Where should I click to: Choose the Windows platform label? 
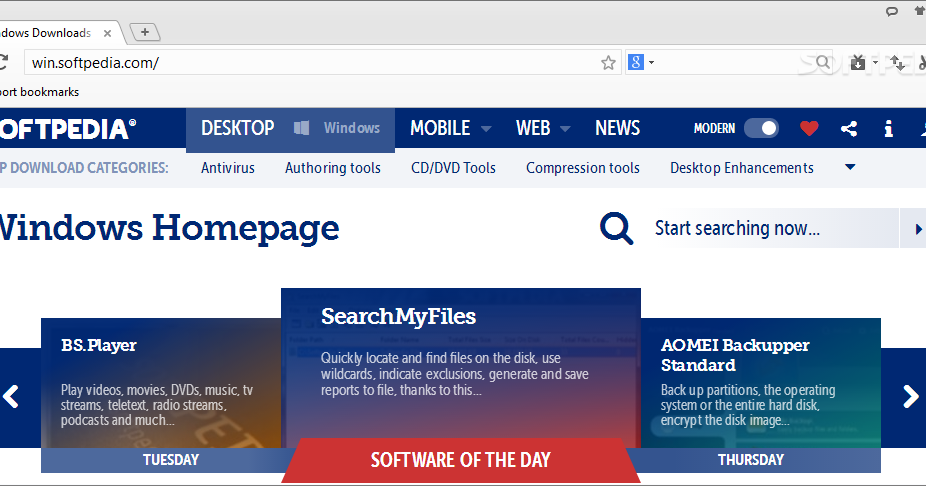coord(351,128)
